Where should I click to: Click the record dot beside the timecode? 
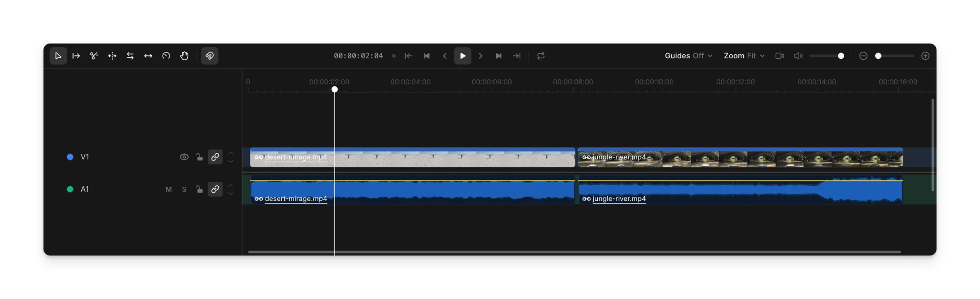pos(393,56)
